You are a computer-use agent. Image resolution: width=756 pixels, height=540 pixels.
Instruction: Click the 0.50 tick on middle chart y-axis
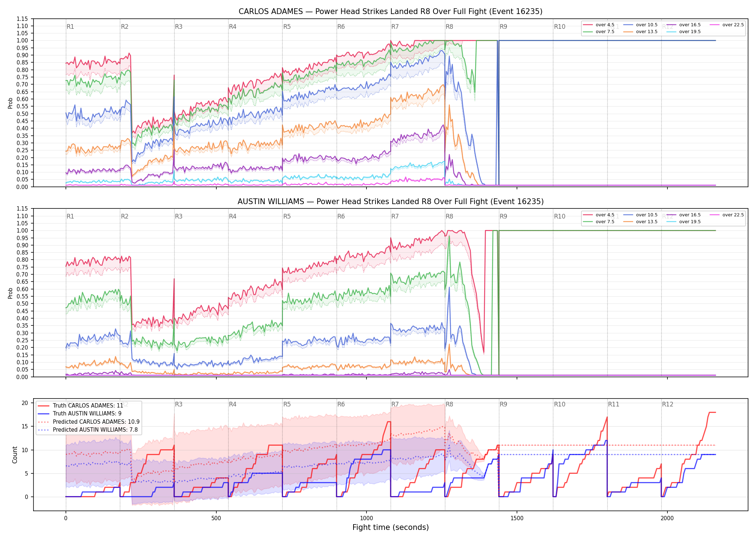(x=22, y=303)
